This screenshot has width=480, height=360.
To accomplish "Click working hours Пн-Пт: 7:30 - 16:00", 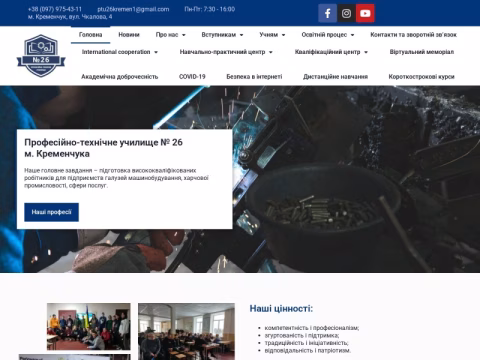I will [210, 9].
